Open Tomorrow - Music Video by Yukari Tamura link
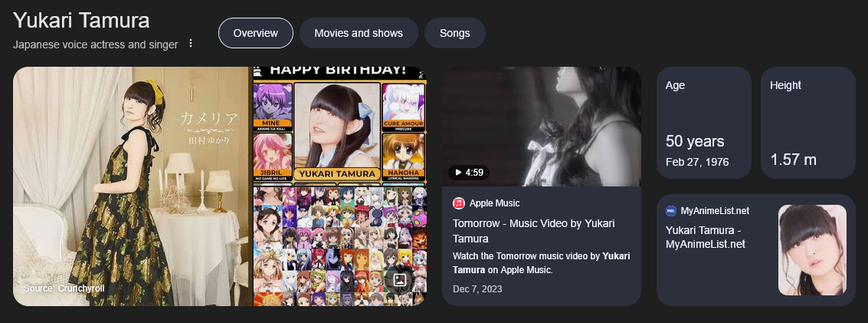 [x=534, y=231]
